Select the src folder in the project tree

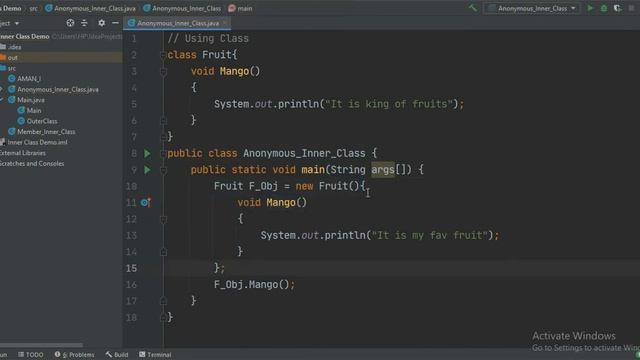pos(11,68)
